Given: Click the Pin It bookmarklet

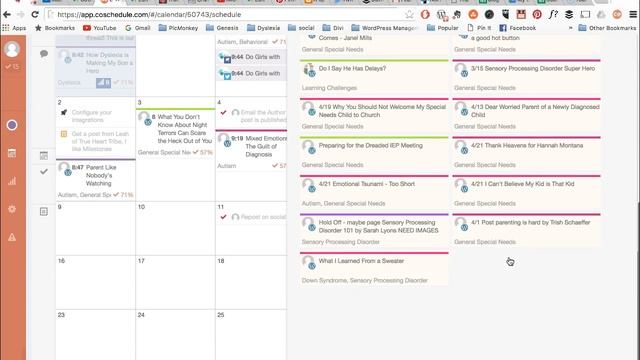Looking at the screenshot, I should (479, 28).
